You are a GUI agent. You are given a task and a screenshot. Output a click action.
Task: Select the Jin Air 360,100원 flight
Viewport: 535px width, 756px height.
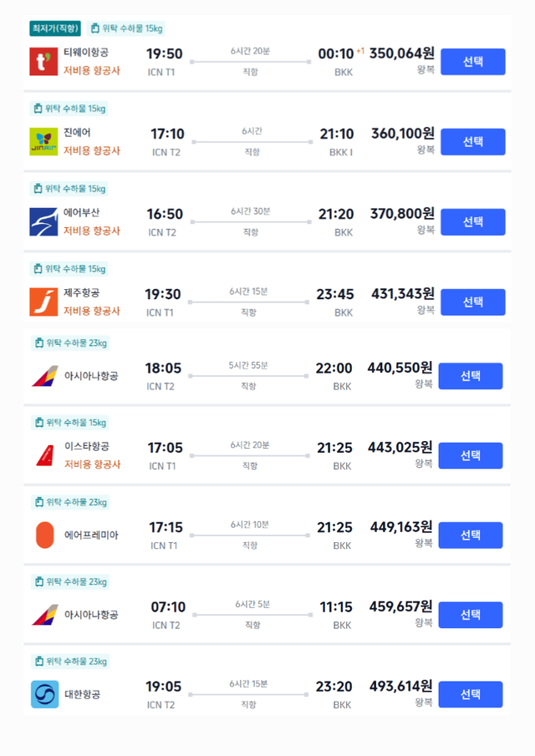click(x=472, y=142)
